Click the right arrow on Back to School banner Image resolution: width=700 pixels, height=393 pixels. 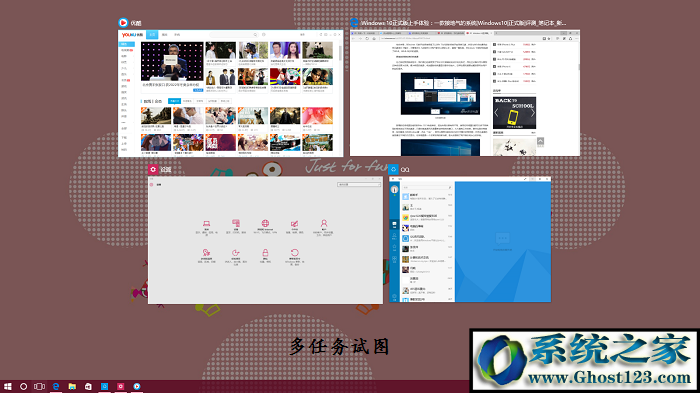[x=532, y=113]
